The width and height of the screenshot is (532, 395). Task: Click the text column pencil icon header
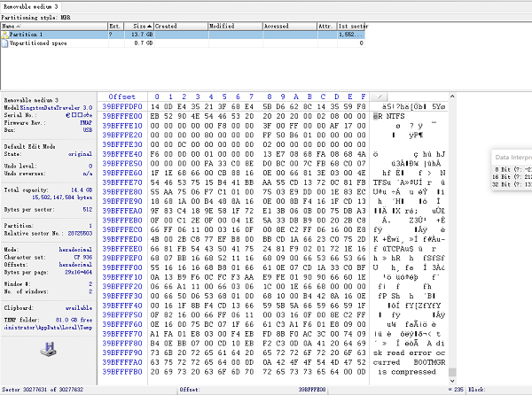tap(379, 97)
